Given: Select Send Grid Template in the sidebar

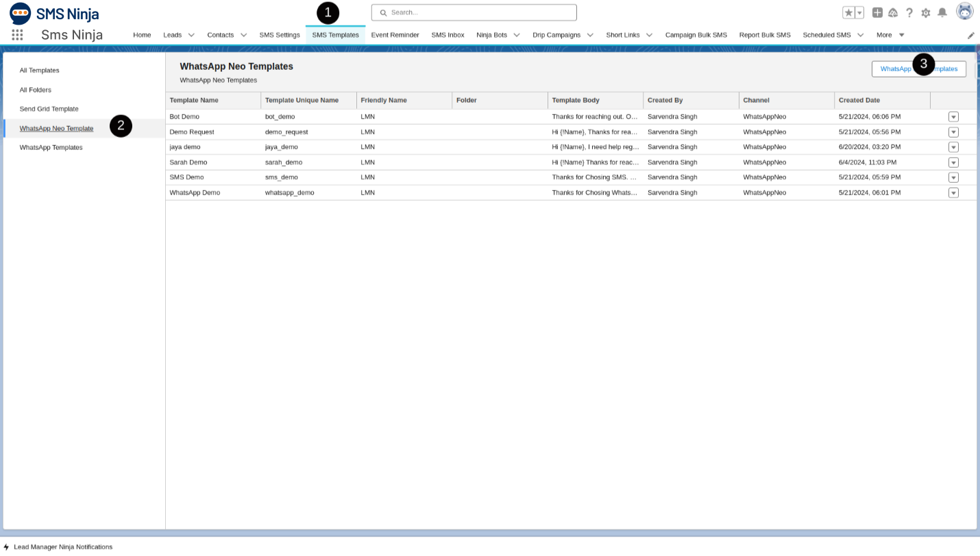Looking at the screenshot, I should pyautogui.click(x=49, y=109).
